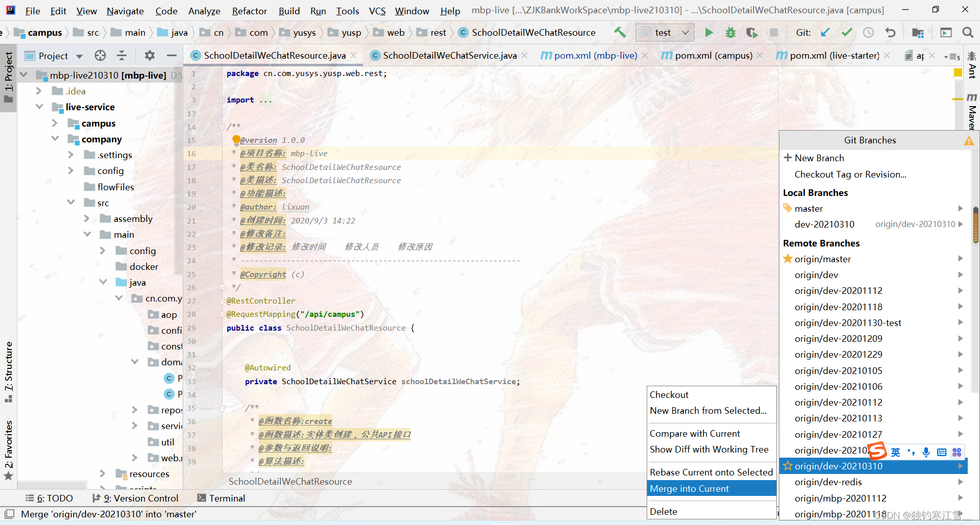
Task: Click the Git Branches warning triangle icon
Action: pyautogui.click(x=969, y=141)
